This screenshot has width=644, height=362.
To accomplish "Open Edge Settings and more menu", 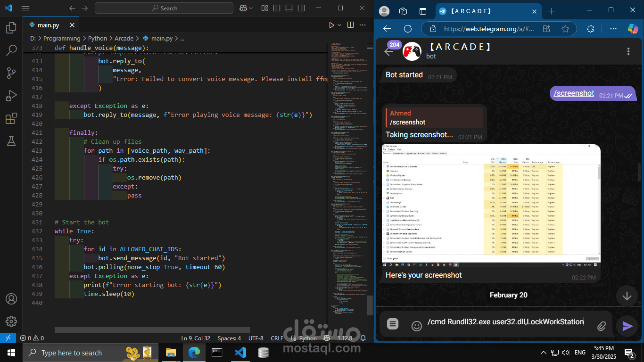I will [x=613, y=29].
